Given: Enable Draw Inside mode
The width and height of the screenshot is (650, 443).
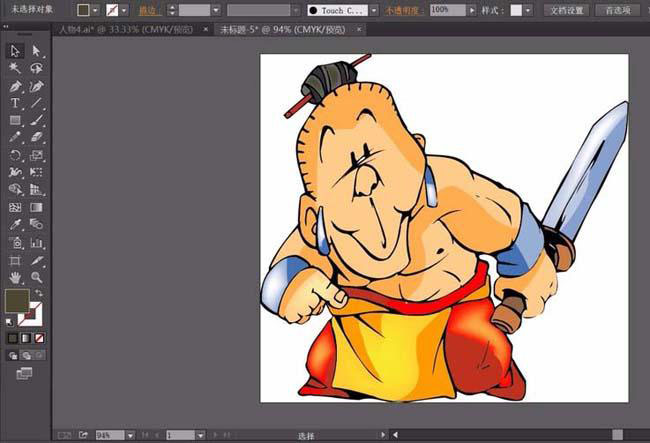Looking at the screenshot, I should [39, 356].
